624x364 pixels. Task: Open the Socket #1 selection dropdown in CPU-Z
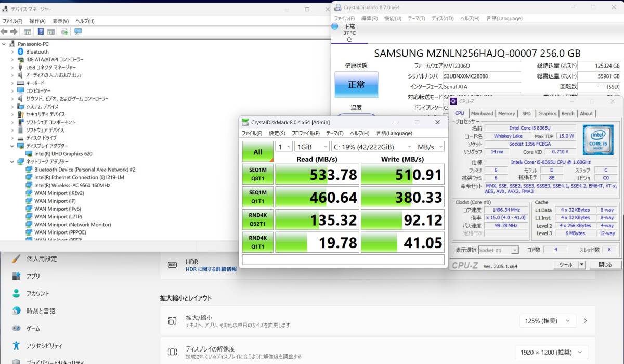(498, 250)
